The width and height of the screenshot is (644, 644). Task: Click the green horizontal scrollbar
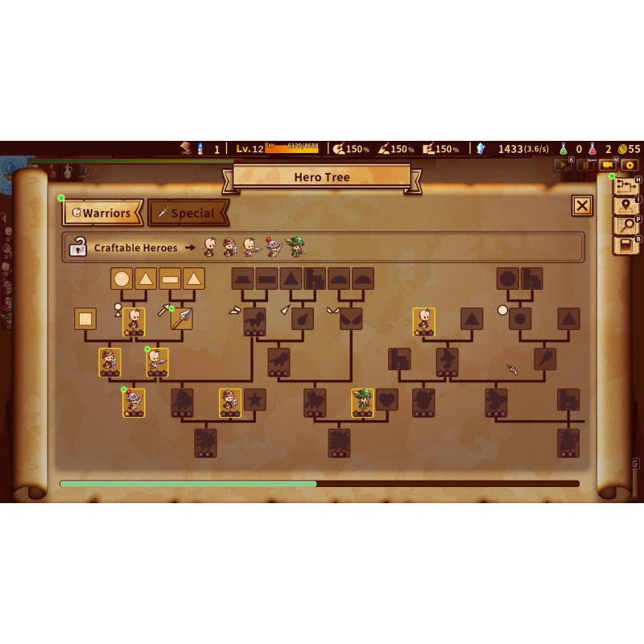click(x=188, y=484)
